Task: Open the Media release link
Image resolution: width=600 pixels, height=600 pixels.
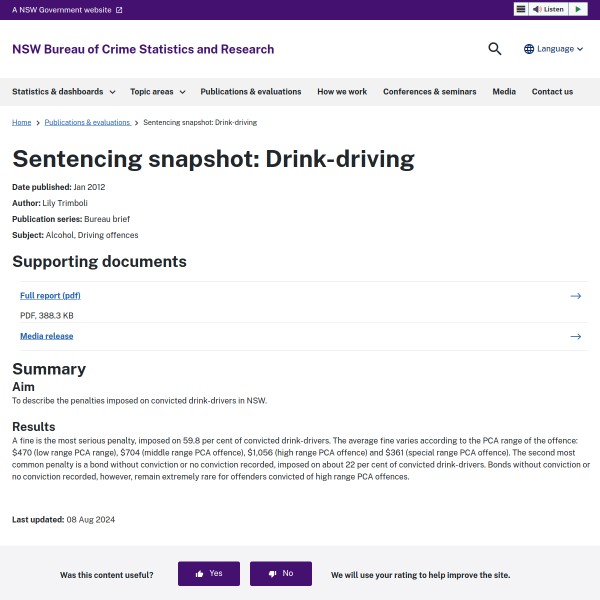Action: pos(46,336)
